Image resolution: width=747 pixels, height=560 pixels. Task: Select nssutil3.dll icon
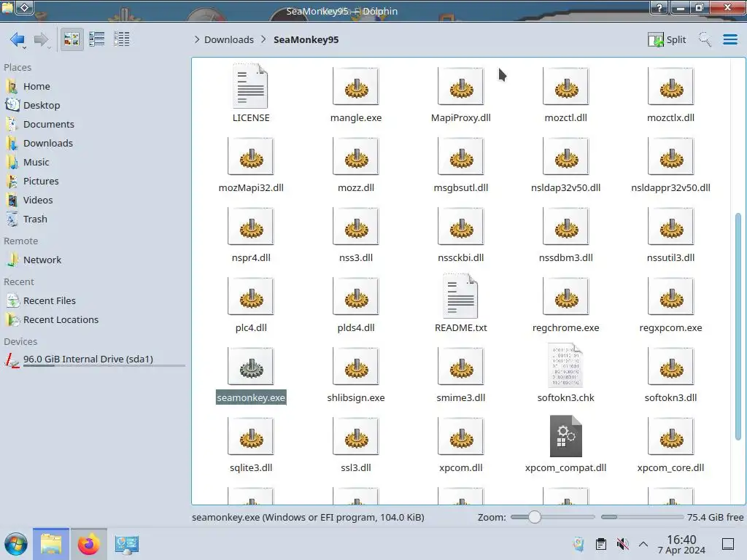(x=671, y=226)
